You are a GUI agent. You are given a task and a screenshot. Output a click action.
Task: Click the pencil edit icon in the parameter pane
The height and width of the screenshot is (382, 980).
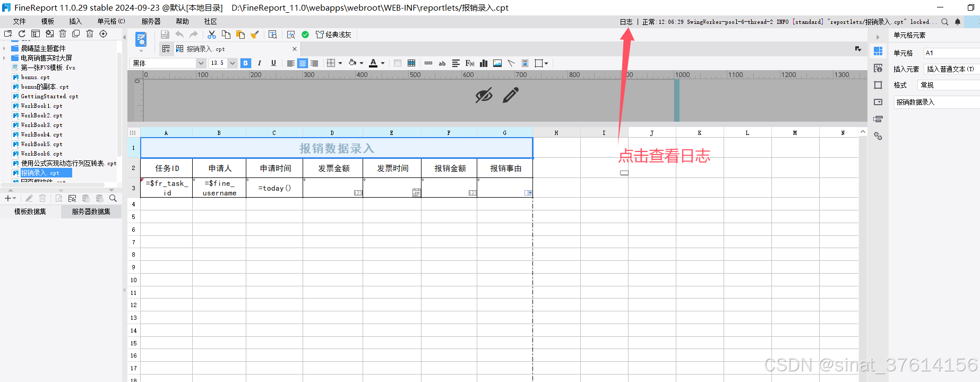point(511,96)
